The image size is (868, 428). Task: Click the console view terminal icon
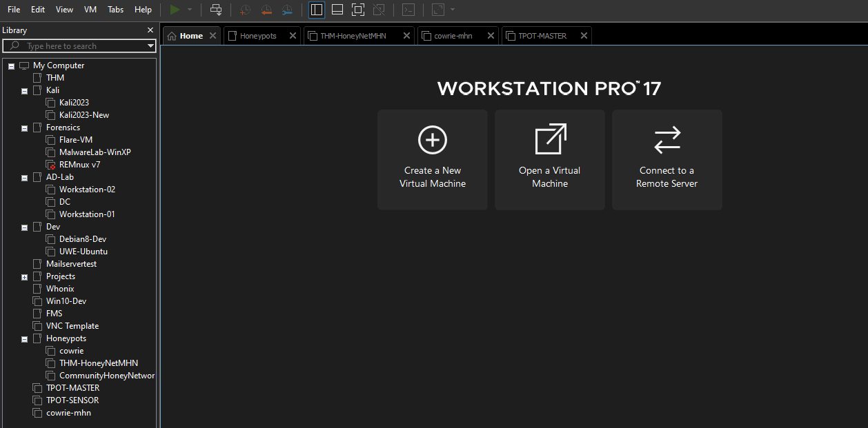pos(408,10)
